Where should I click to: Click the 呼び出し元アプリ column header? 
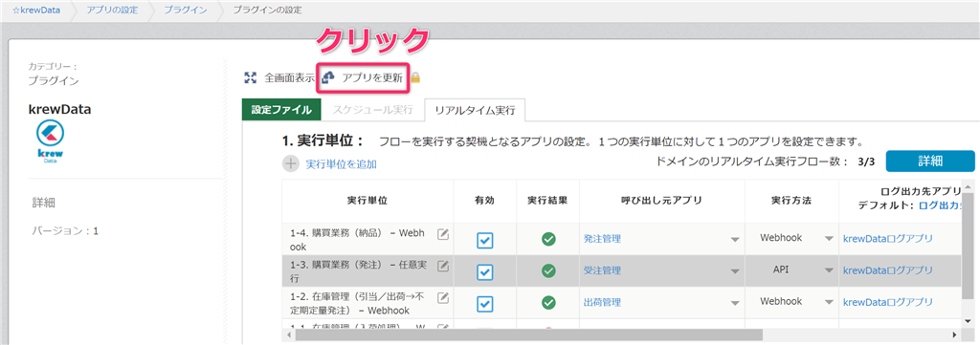(661, 201)
